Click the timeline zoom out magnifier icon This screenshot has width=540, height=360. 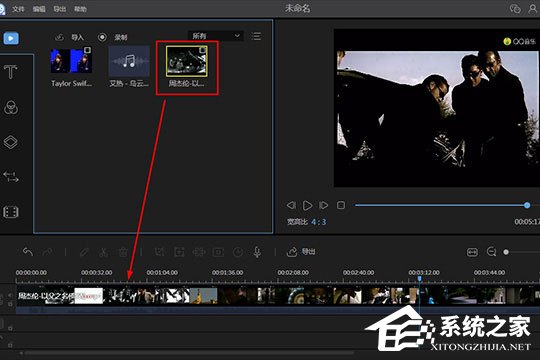click(491, 252)
